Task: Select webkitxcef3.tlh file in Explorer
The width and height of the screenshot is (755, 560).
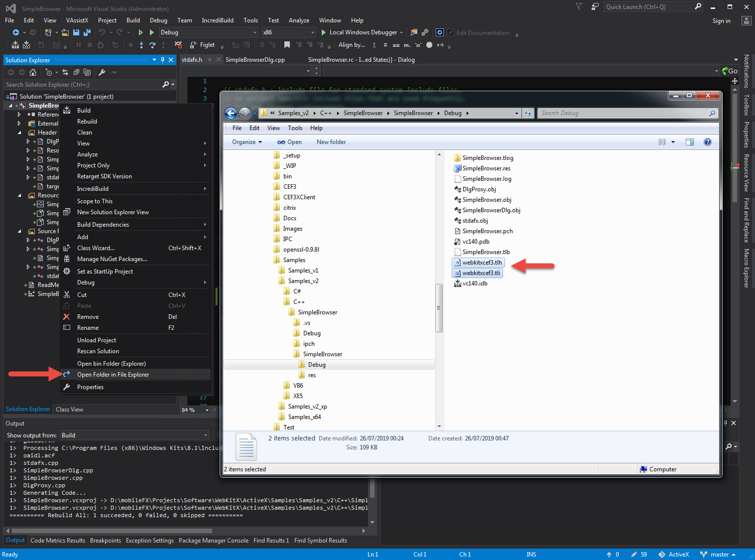Action: coord(478,263)
